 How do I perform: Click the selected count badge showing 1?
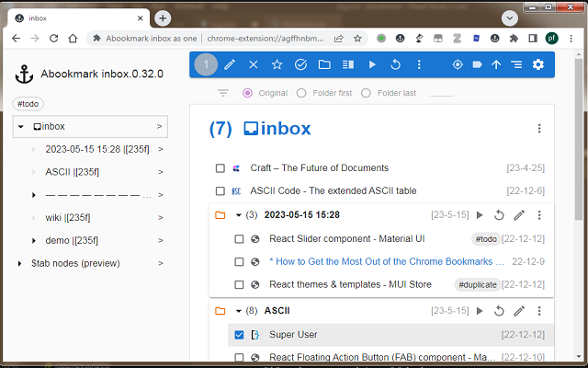click(x=206, y=64)
